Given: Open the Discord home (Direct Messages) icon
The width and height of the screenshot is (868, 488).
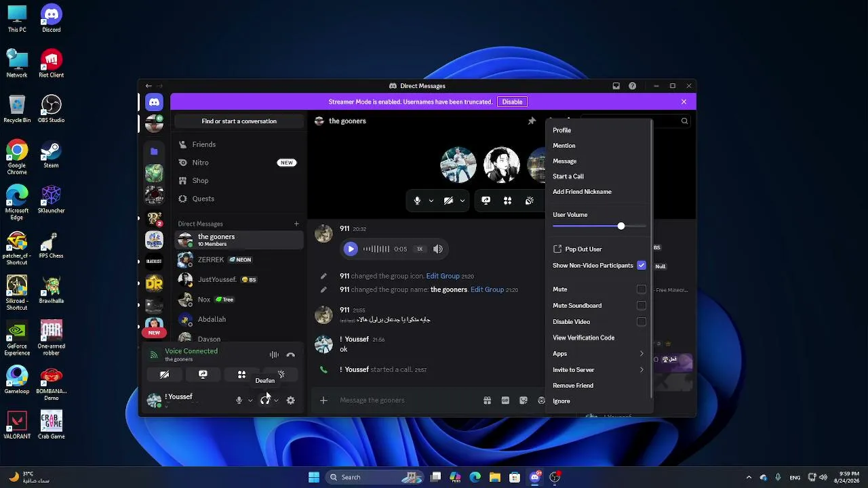Looking at the screenshot, I should tap(154, 102).
